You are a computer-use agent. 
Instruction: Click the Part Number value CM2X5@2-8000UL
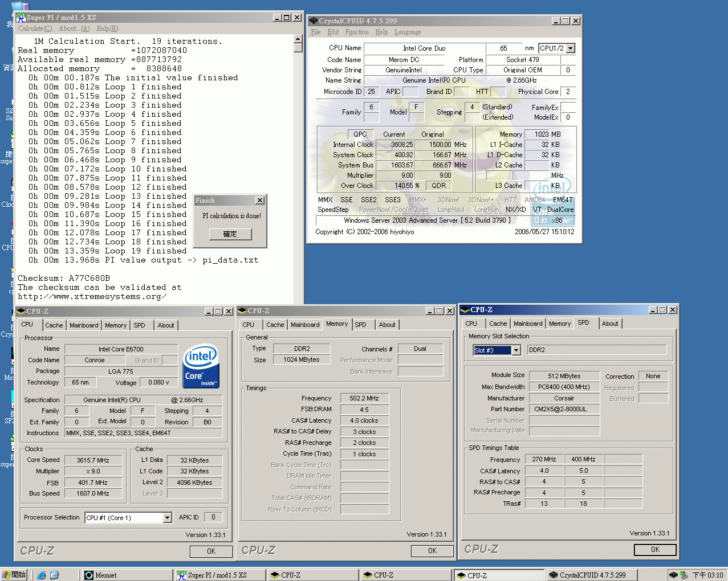point(564,409)
